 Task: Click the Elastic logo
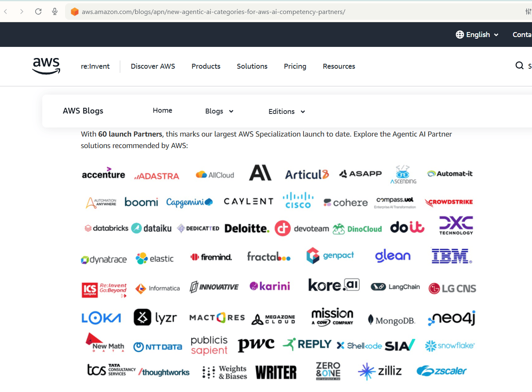155,258
